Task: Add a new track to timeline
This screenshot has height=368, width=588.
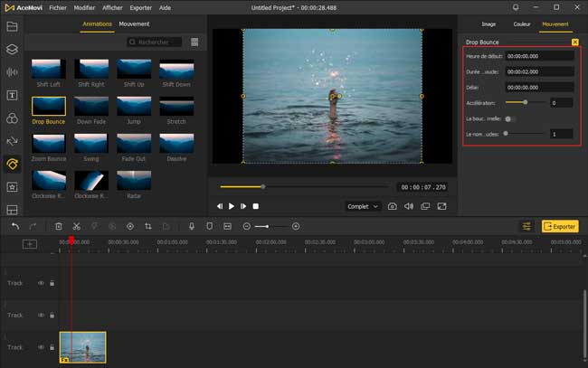Action: click(30, 244)
